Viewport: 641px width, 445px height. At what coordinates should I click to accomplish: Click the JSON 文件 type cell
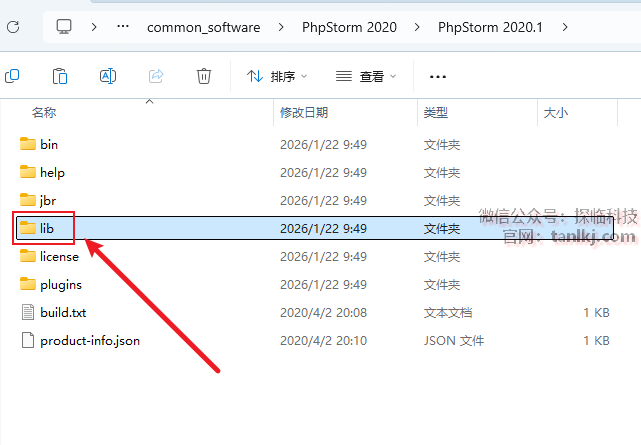point(454,341)
